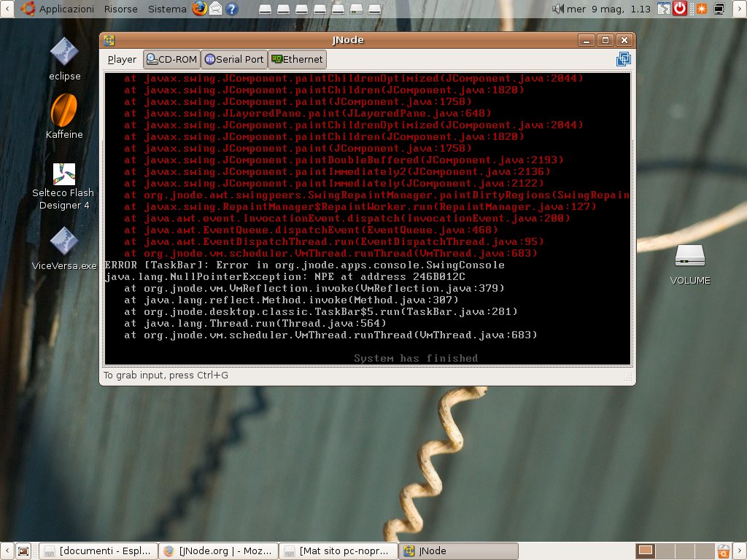Click the show desktop button
The image size is (747, 560).
[23, 551]
